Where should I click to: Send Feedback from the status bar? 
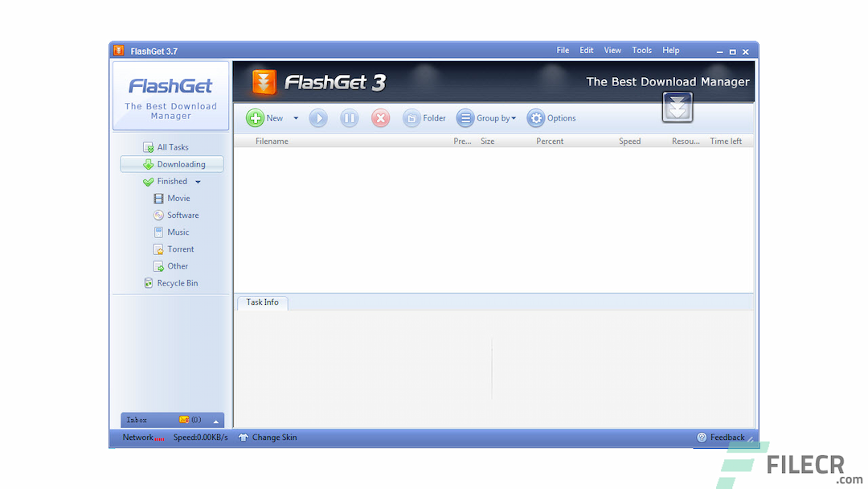click(723, 437)
